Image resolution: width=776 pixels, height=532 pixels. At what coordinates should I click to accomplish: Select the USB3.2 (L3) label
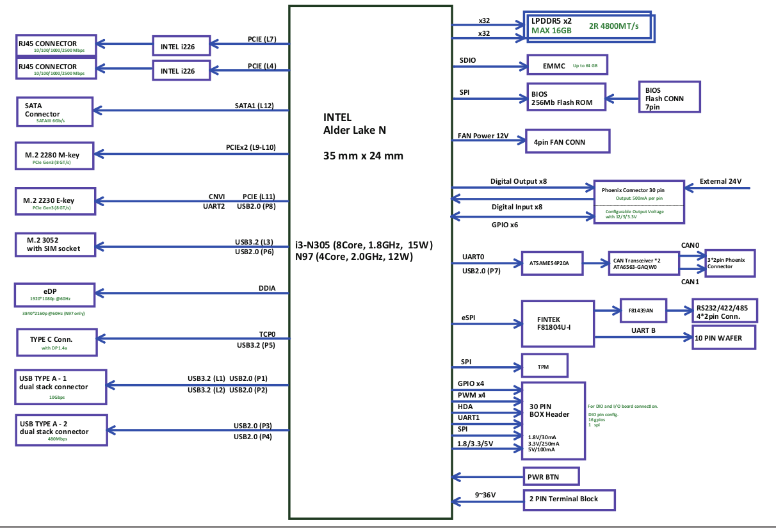(x=254, y=243)
